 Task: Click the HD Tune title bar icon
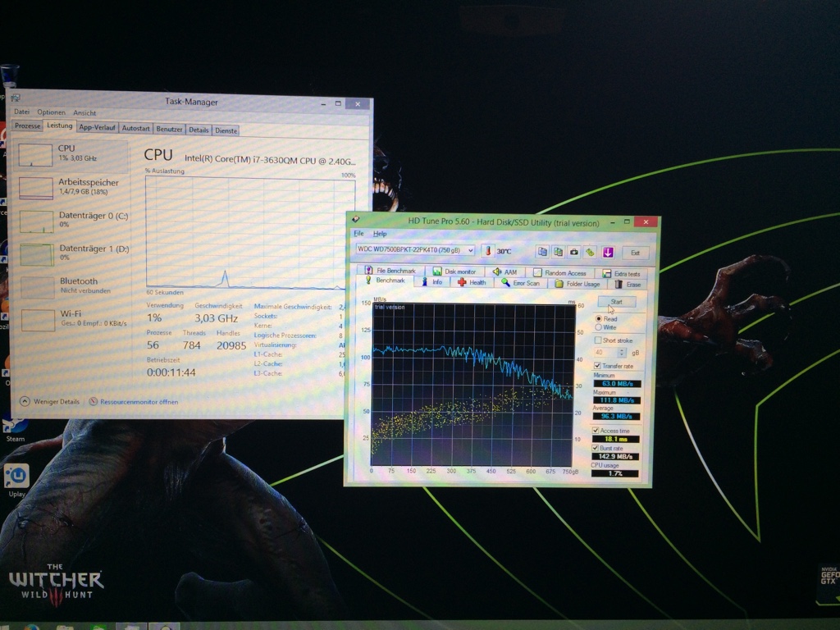pyautogui.click(x=356, y=219)
